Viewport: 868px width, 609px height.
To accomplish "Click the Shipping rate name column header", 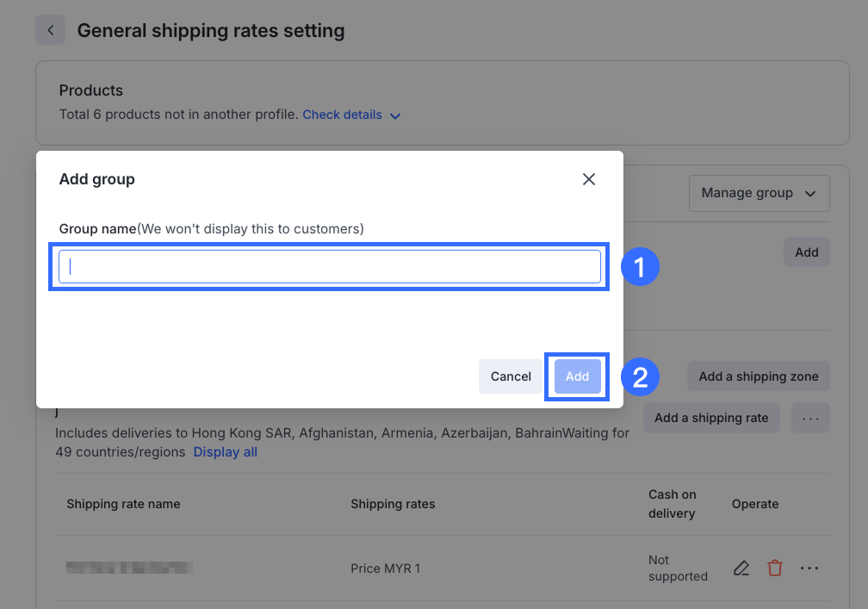I will click(x=123, y=504).
